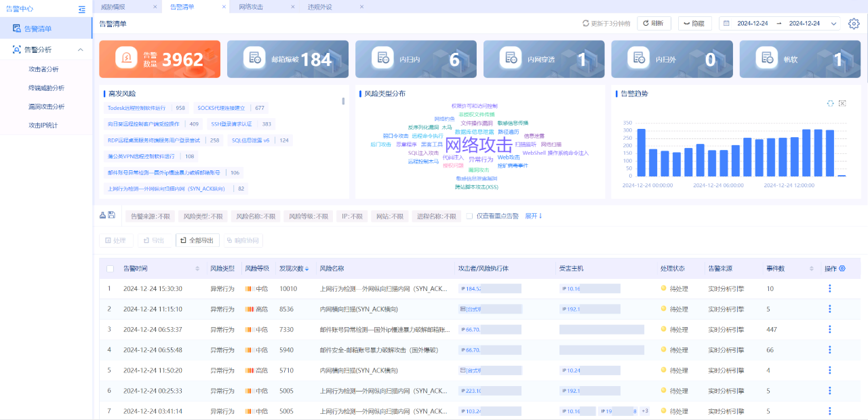Open the actions menu for row 1
This screenshot has height=420, width=868.
coord(829,289)
